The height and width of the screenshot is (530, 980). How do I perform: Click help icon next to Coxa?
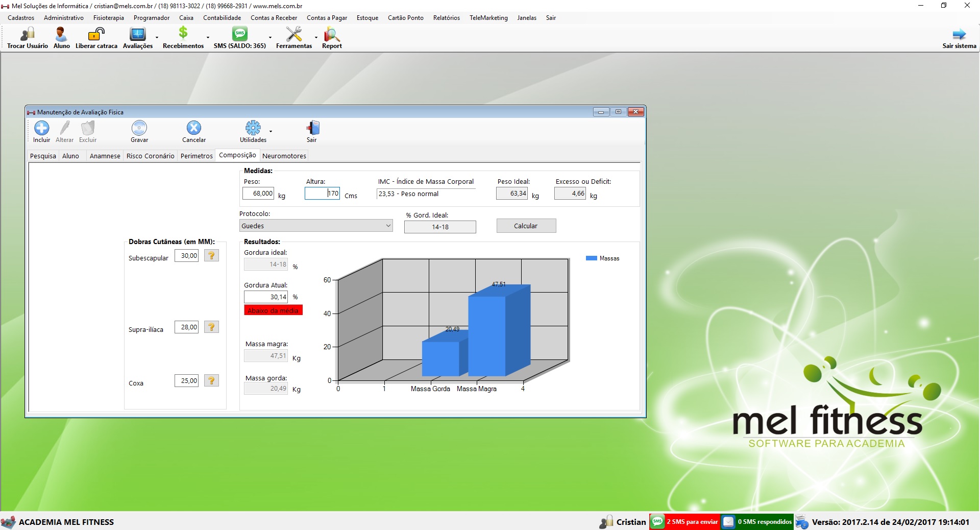coord(211,380)
